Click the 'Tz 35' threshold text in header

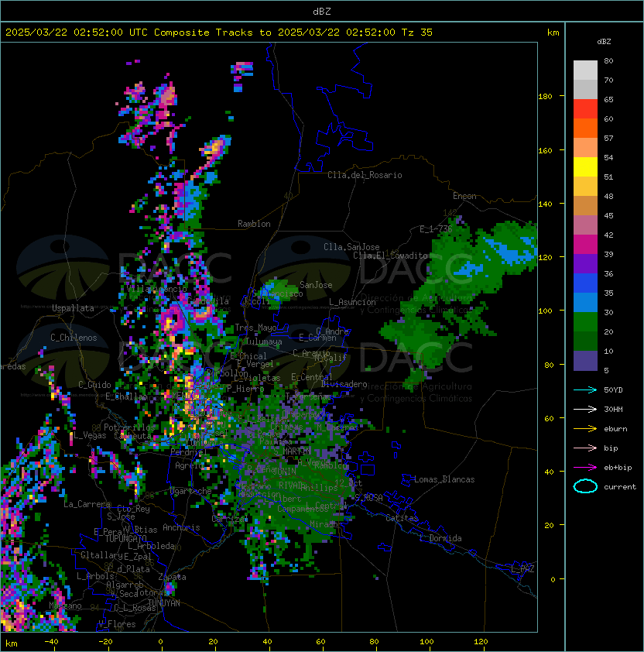(x=417, y=33)
